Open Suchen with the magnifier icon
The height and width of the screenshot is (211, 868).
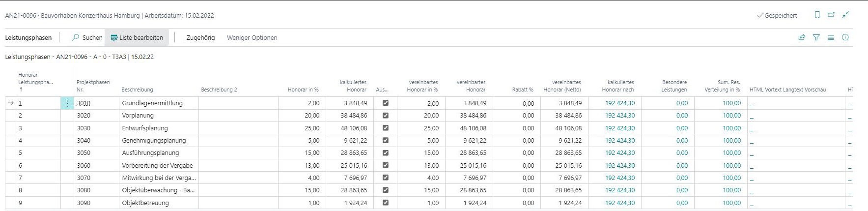pyautogui.click(x=87, y=37)
